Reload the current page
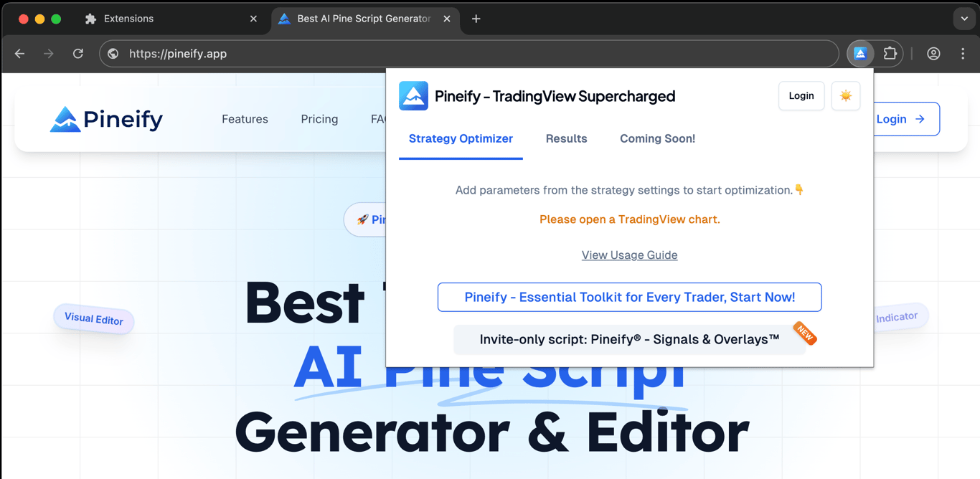980x479 pixels. point(78,54)
